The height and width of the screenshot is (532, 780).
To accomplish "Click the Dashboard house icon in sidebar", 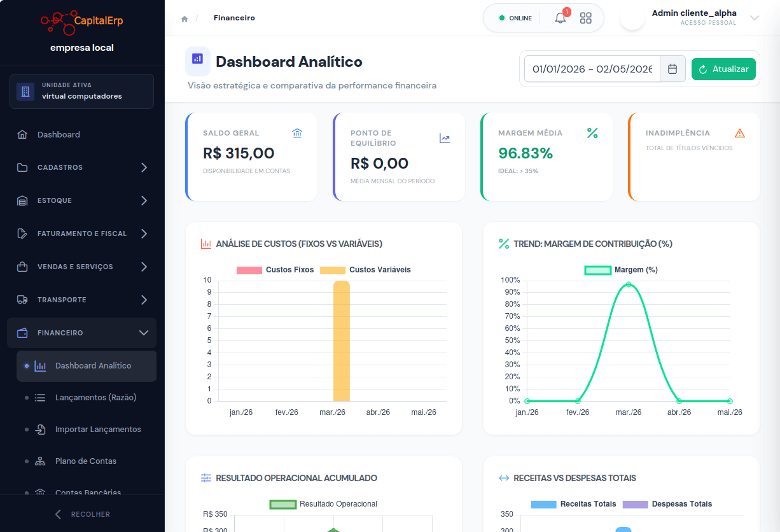I will tap(22, 134).
